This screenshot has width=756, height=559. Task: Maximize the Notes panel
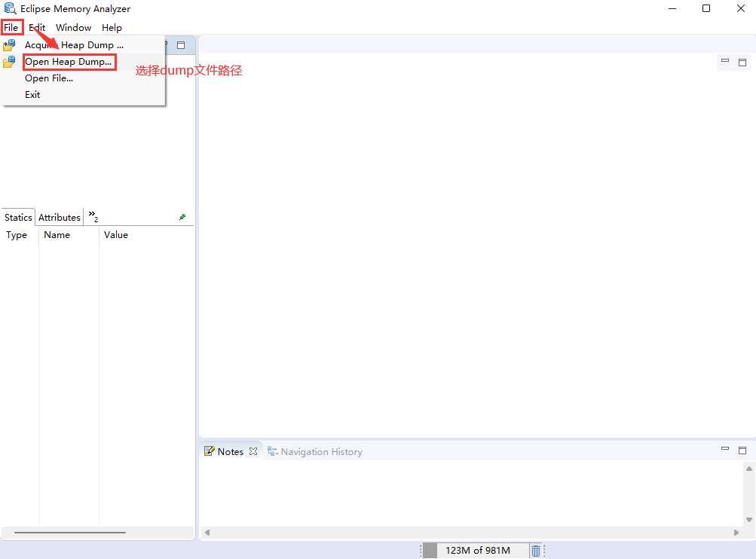pos(742,451)
